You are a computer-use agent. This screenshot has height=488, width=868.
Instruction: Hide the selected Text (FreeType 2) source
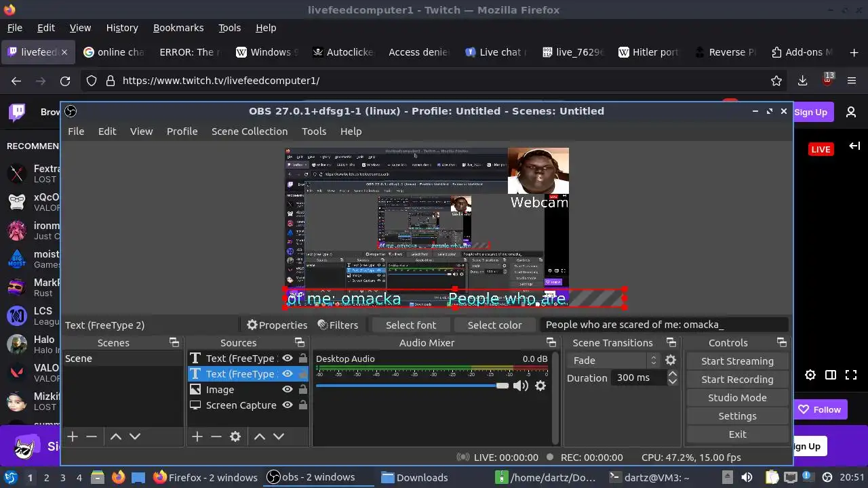pyautogui.click(x=288, y=374)
